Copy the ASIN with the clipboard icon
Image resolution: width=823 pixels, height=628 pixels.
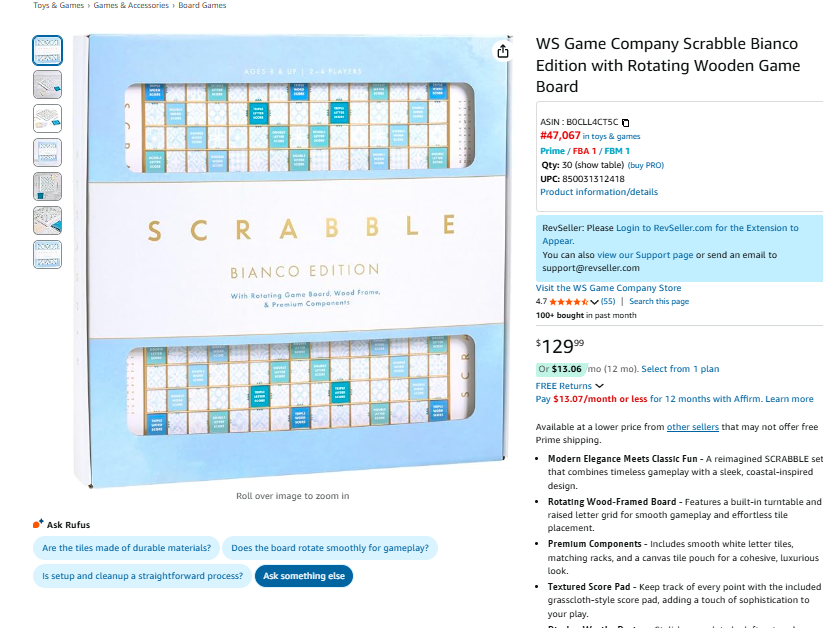[626, 122]
